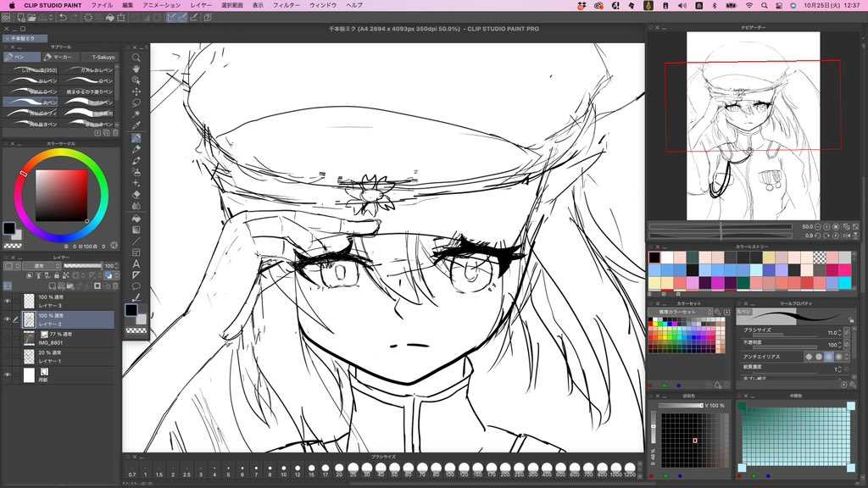The height and width of the screenshot is (488, 868).
Task: Toggle visibility of レイヤー 2
Action: tap(7, 319)
